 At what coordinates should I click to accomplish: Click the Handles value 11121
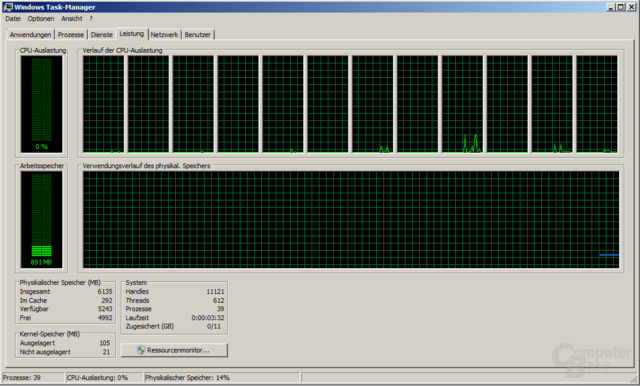pyautogui.click(x=215, y=292)
